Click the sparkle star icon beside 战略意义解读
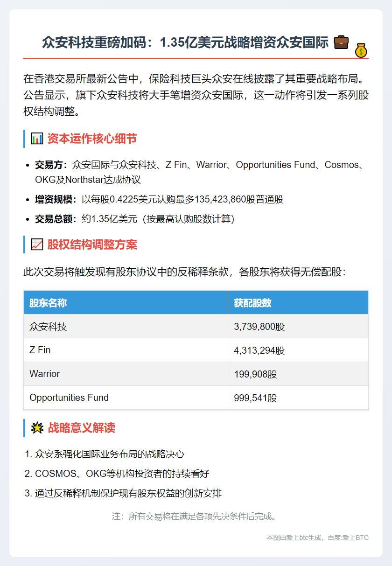This screenshot has height=566, width=392. click(37, 428)
